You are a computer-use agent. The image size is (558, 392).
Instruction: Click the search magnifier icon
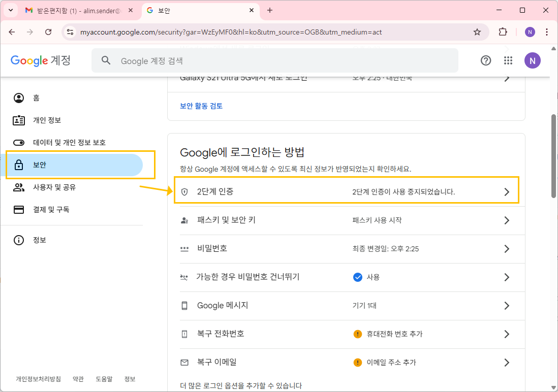coord(106,60)
